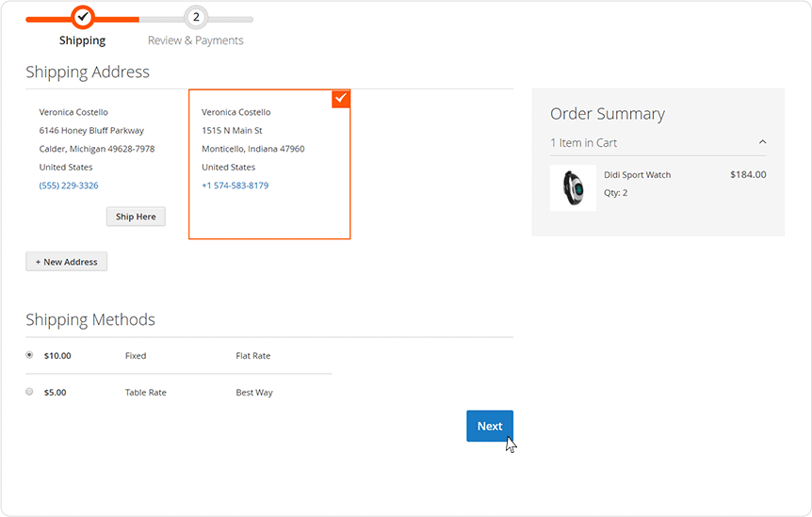Click the phone number +1 574-583-8179
Viewport: 812px width, 517px height.
(235, 186)
